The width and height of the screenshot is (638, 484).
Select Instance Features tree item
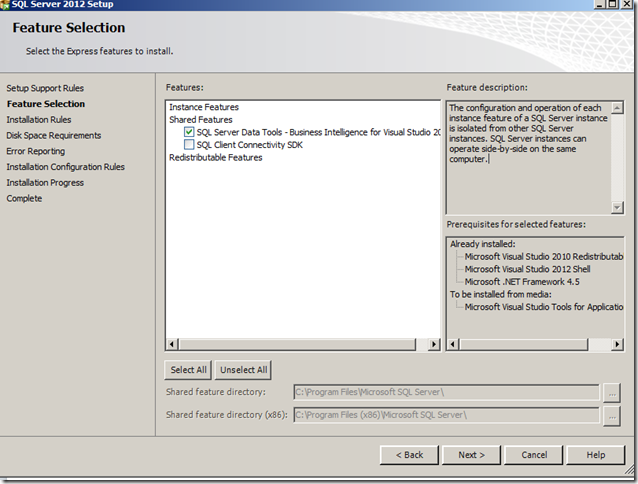pos(204,107)
